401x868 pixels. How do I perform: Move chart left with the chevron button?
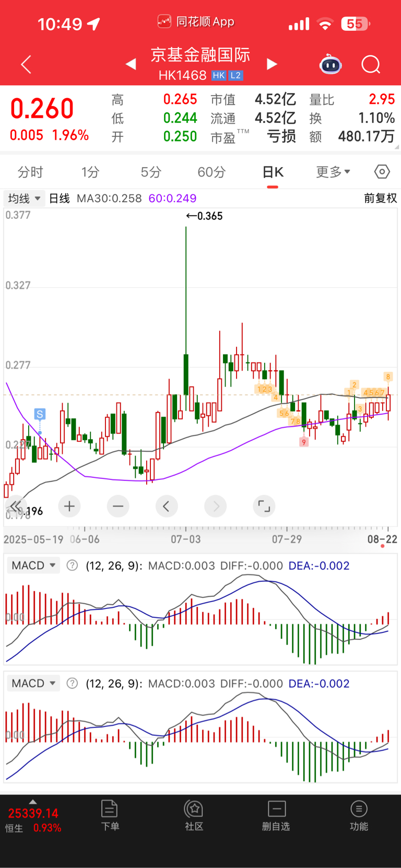(x=167, y=506)
